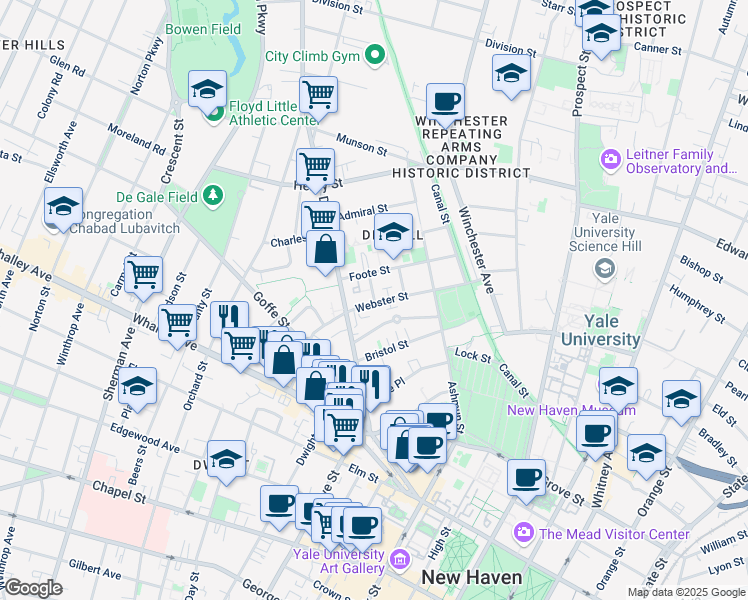Click the school marker near Pearl St
This screenshot has width=748, height=600.
(682, 400)
